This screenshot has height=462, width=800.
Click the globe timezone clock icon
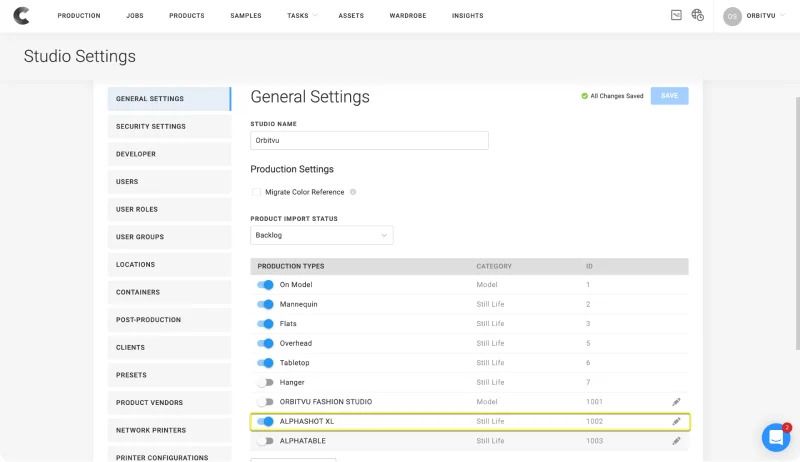click(x=698, y=16)
